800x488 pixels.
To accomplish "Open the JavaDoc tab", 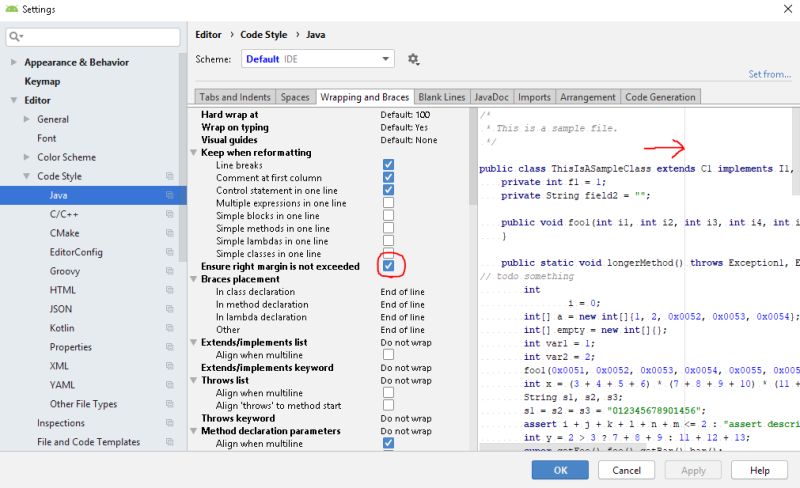I will pos(491,97).
